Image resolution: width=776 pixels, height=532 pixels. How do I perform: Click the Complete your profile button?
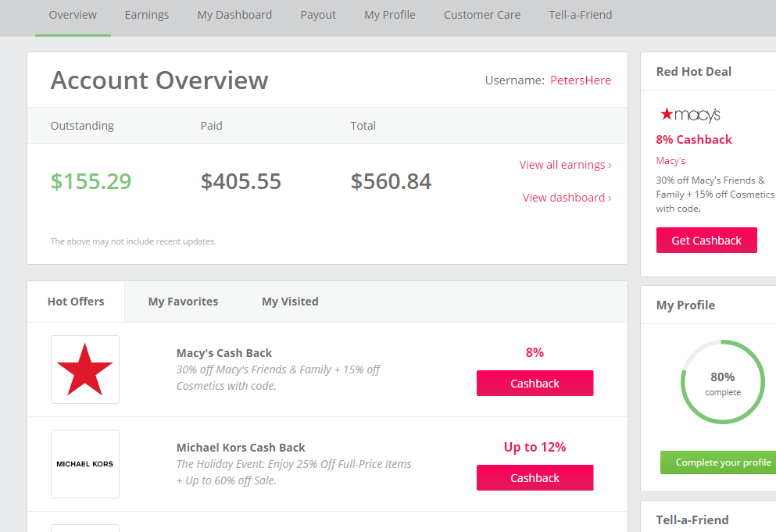pos(718,462)
